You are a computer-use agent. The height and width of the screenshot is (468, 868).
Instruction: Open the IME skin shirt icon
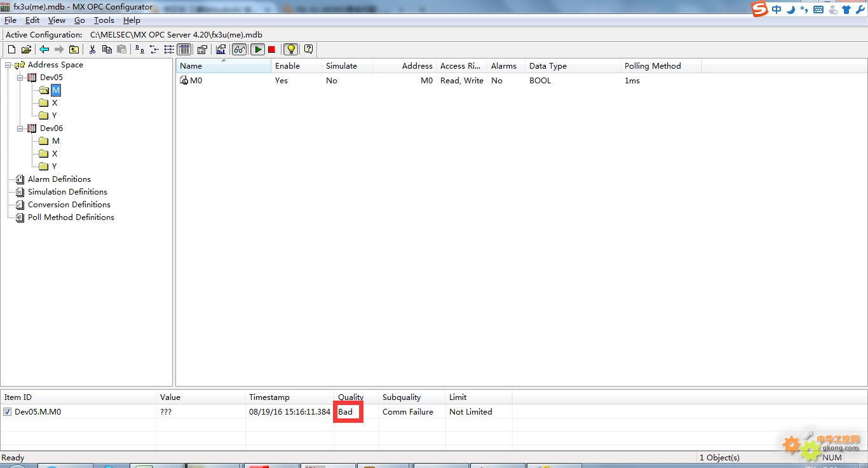coord(846,10)
